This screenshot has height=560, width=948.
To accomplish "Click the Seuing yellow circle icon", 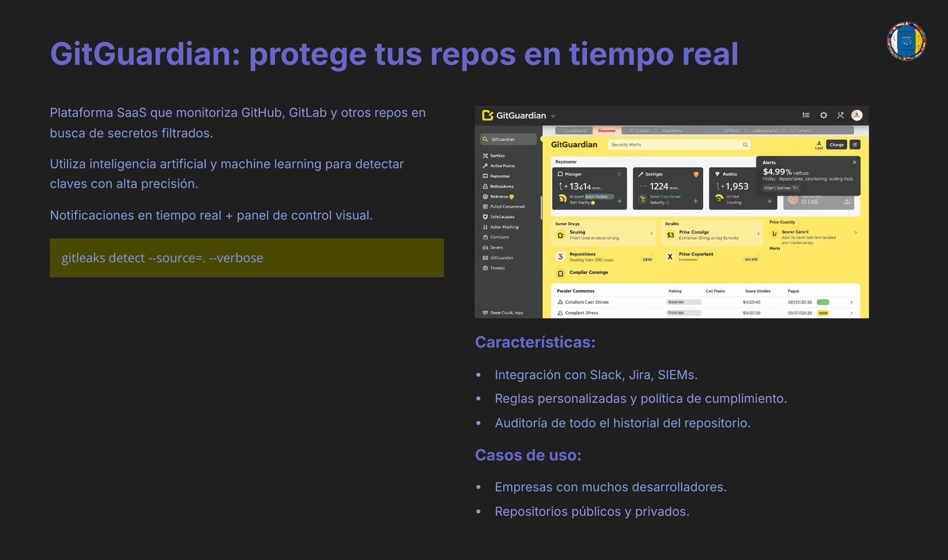I will click(x=561, y=235).
